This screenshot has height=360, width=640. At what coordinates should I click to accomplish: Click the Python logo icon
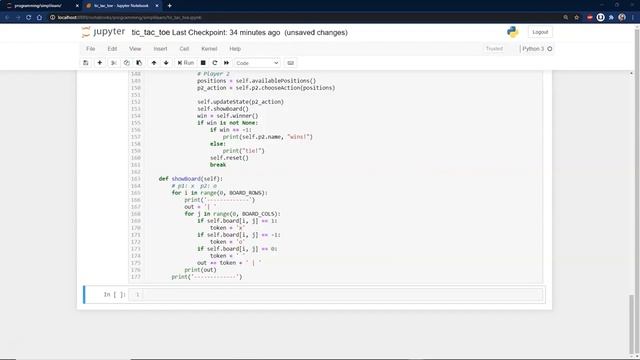(513, 32)
